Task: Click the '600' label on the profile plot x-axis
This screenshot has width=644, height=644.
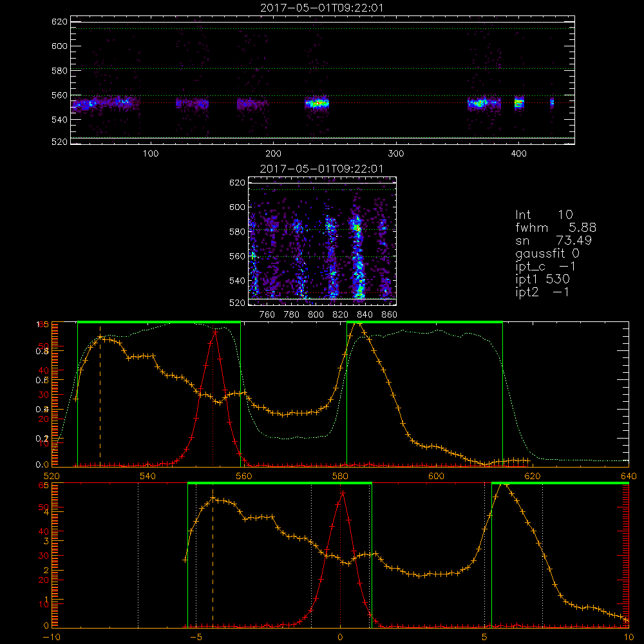Action: 436,476
